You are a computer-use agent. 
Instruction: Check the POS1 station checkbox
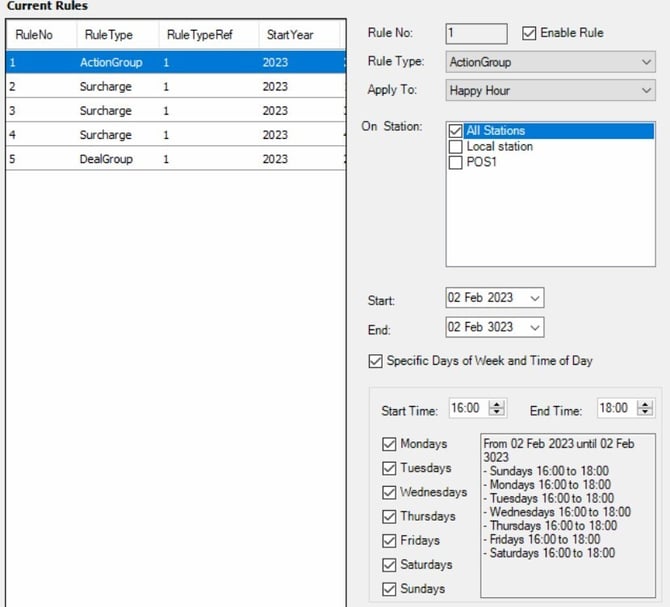click(455, 162)
